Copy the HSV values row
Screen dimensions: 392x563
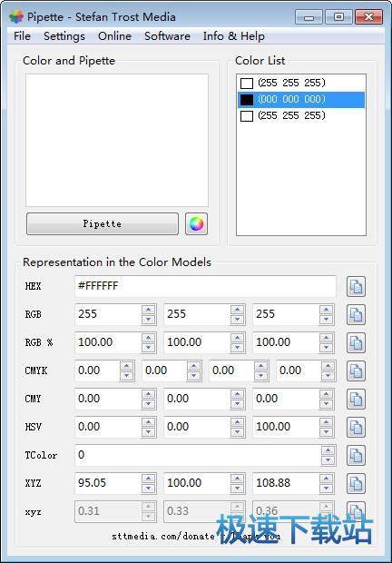point(356,427)
